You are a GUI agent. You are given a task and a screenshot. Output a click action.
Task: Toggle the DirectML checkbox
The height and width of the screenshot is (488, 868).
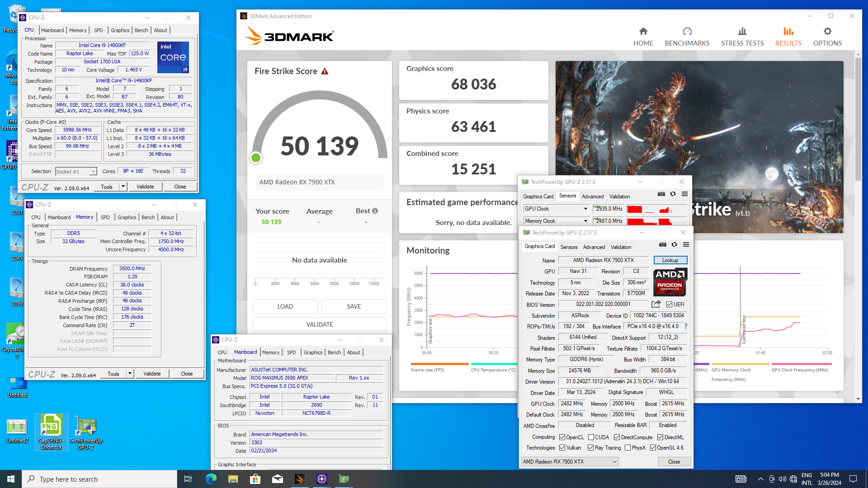coord(660,437)
